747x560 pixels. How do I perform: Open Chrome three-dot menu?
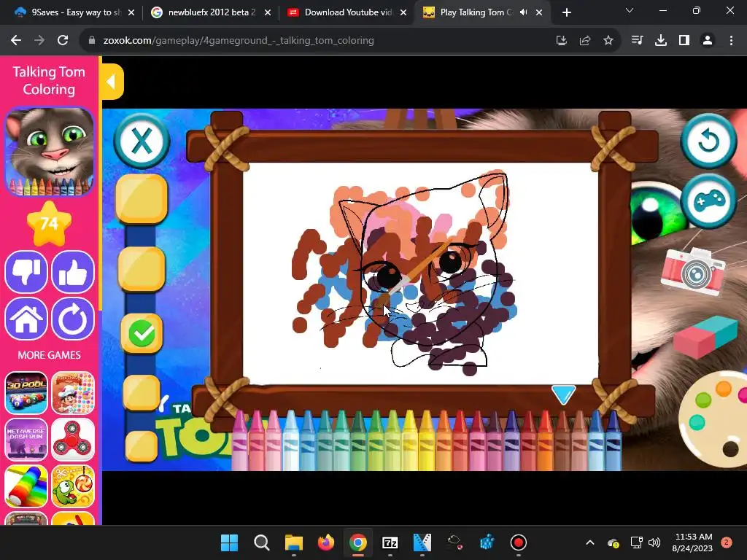[x=731, y=41]
